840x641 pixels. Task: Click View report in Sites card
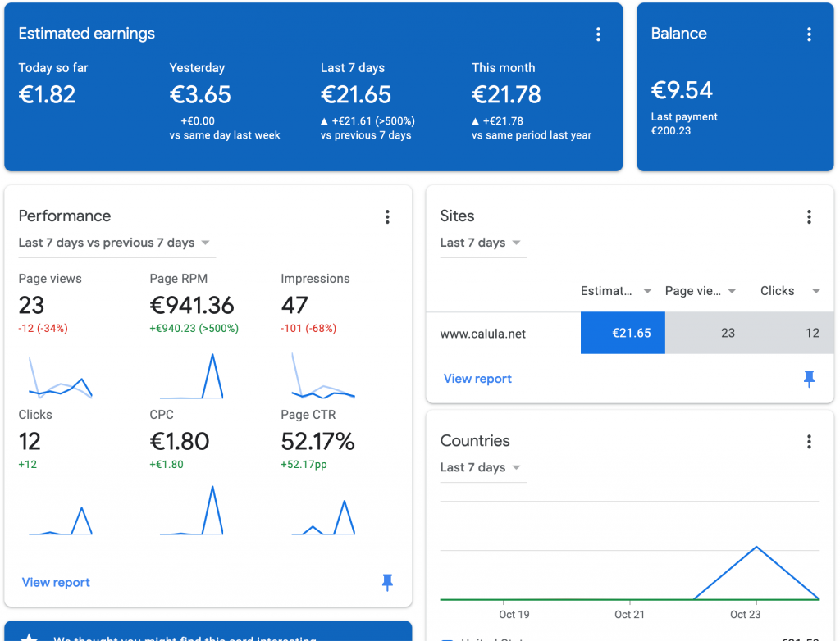coord(477,379)
